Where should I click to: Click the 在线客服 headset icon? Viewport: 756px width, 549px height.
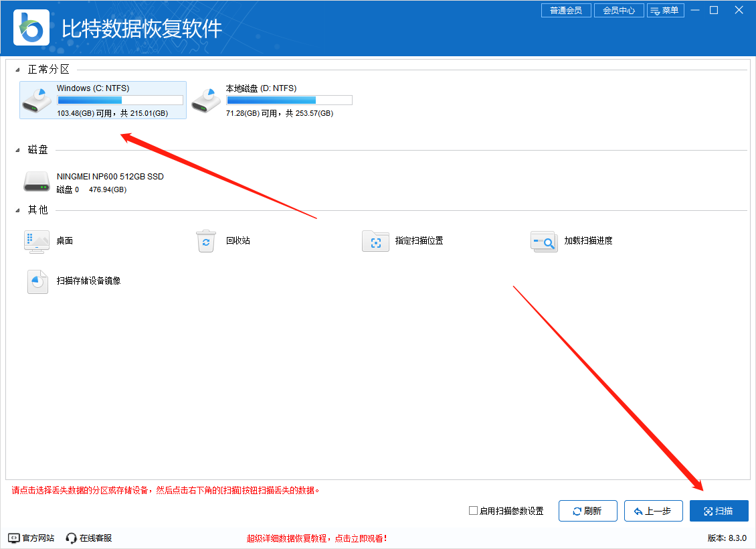(72, 538)
